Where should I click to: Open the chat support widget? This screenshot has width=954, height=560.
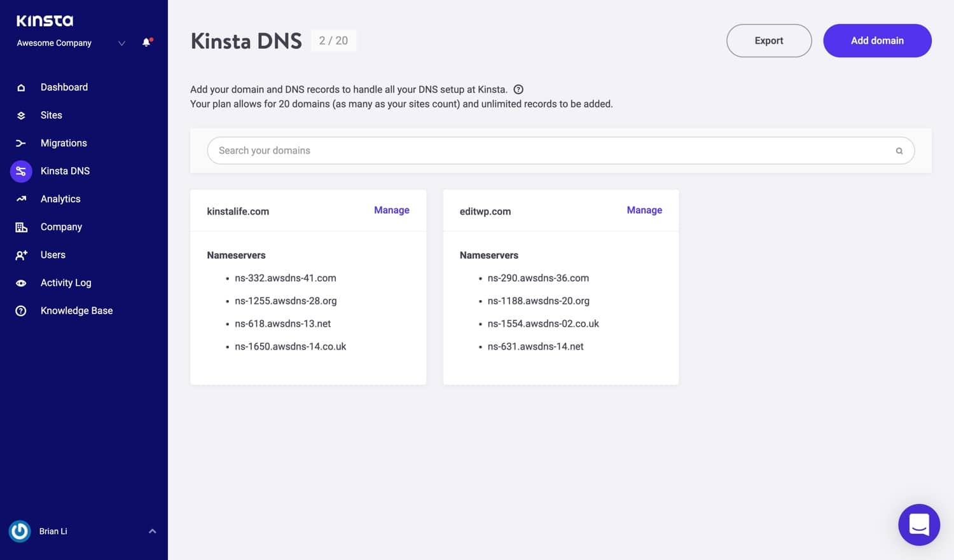pyautogui.click(x=918, y=524)
